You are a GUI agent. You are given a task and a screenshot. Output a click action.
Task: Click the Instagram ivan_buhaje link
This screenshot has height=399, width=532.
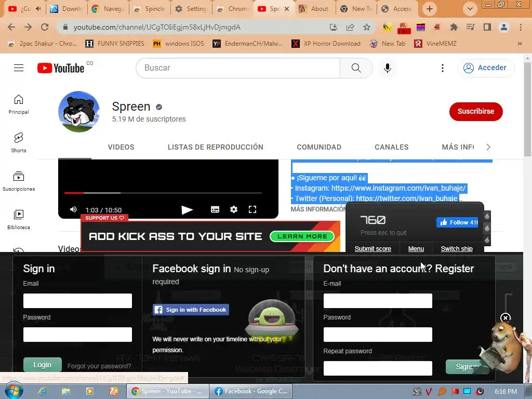coord(398,188)
